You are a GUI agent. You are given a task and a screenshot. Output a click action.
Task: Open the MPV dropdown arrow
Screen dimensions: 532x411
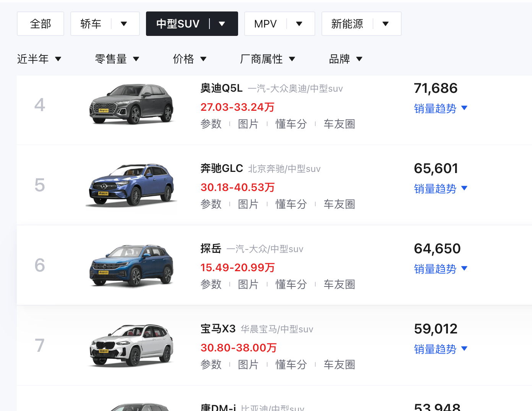pyautogui.click(x=299, y=24)
